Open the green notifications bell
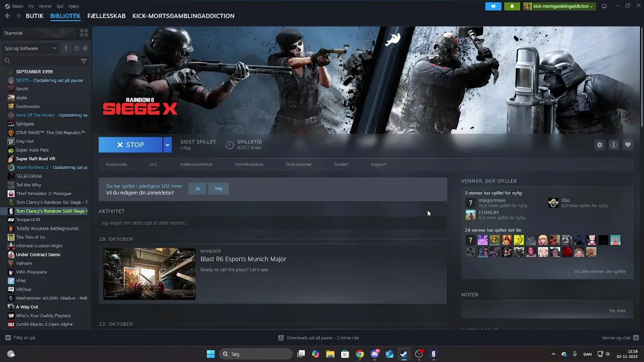Image resolution: width=644 pixels, height=362 pixels. (x=512, y=6)
